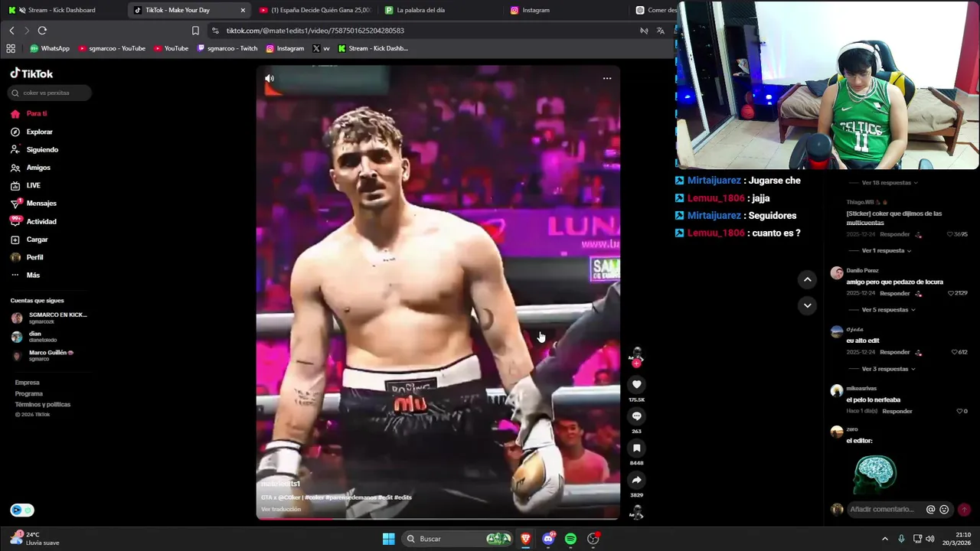Open Mensajes in sidebar
The height and width of the screenshot is (551, 980).
(x=34, y=204)
